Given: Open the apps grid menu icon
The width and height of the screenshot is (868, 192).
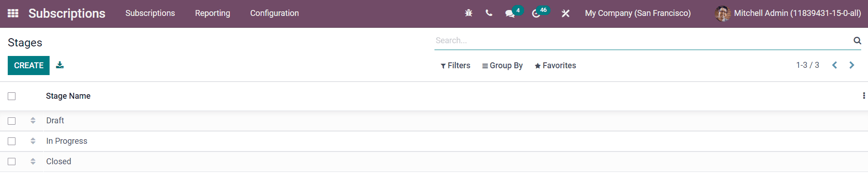Looking at the screenshot, I should [x=13, y=13].
